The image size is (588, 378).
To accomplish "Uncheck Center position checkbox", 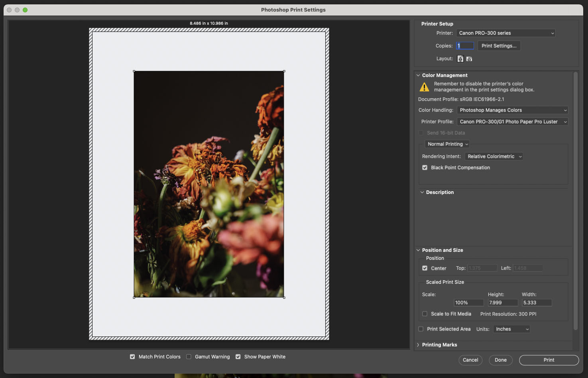I will click(425, 268).
